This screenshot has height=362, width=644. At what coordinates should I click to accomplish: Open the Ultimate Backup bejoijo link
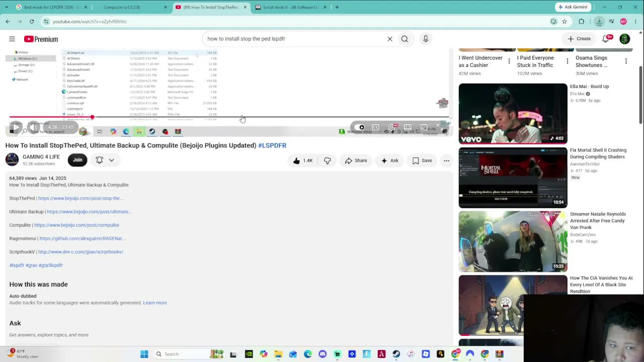[89, 212]
